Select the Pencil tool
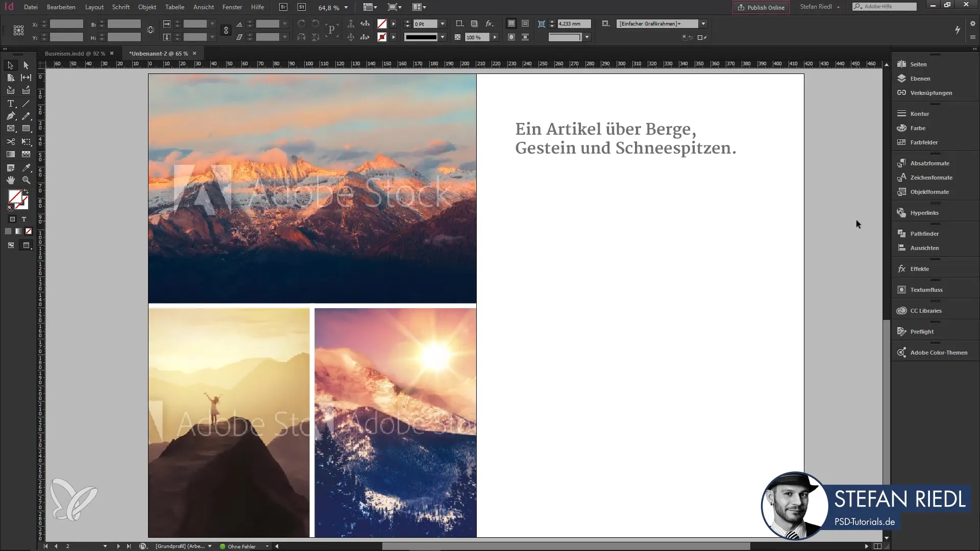The height and width of the screenshot is (551, 980). point(26,116)
